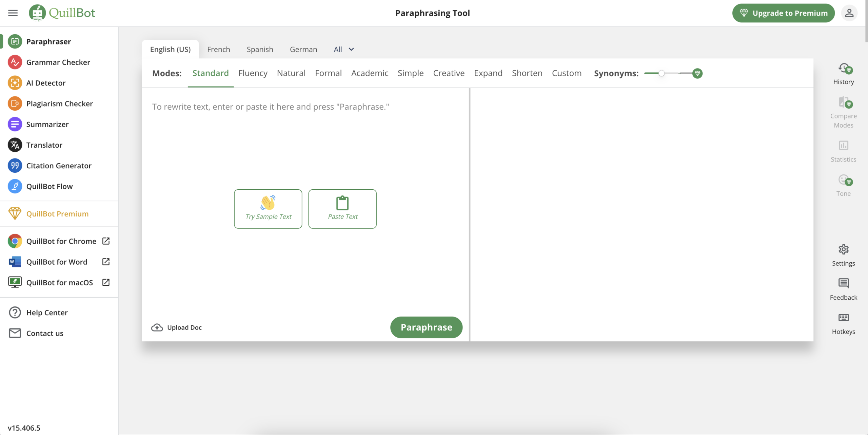Switch to Simple mode
Image resolution: width=868 pixels, height=435 pixels.
(411, 73)
